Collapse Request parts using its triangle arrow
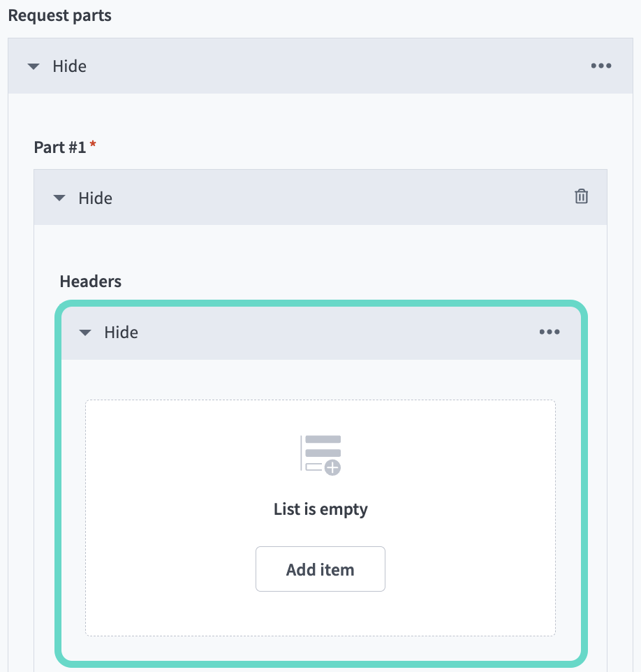 [34, 67]
